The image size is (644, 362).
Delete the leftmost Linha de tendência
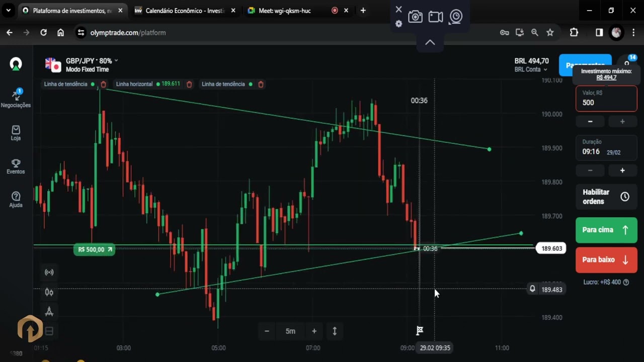[103, 84]
